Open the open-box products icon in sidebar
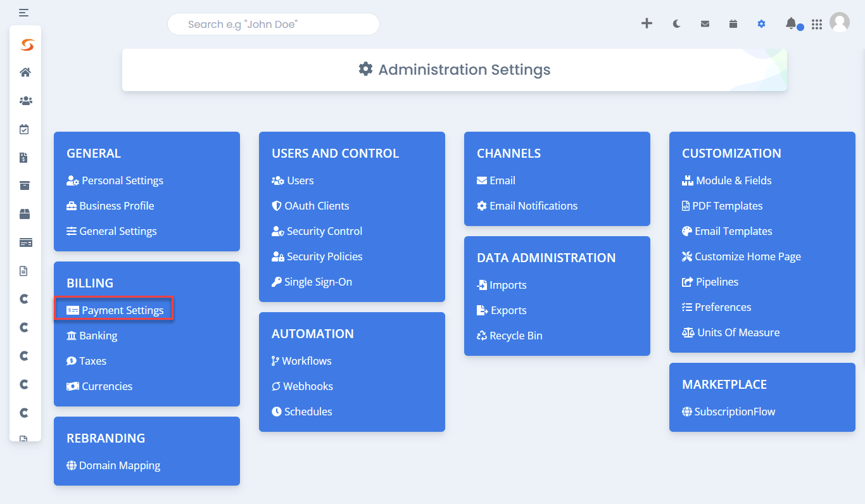The height and width of the screenshot is (504, 865). tap(25, 214)
